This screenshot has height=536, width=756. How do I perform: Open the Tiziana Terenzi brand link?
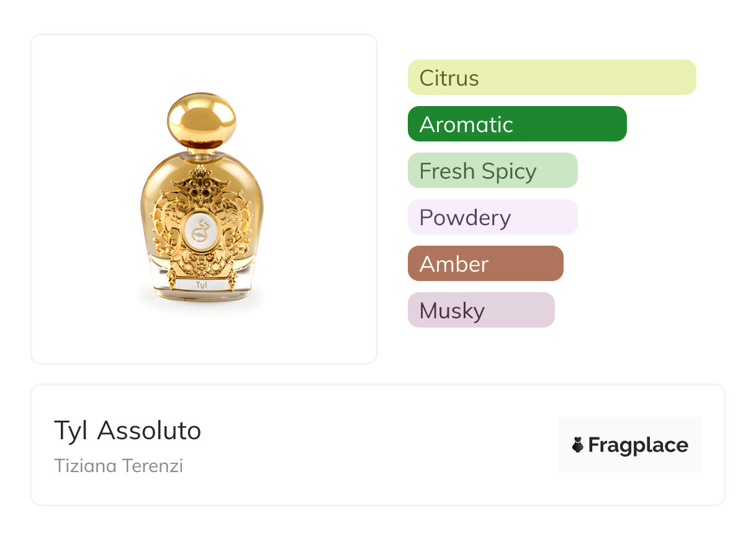[x=119, y=465]
